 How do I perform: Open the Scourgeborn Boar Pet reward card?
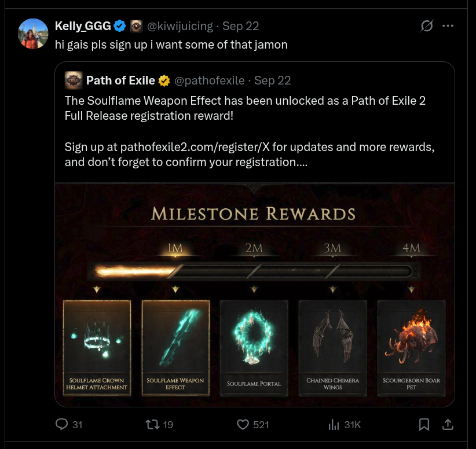(x=411, y=348)
